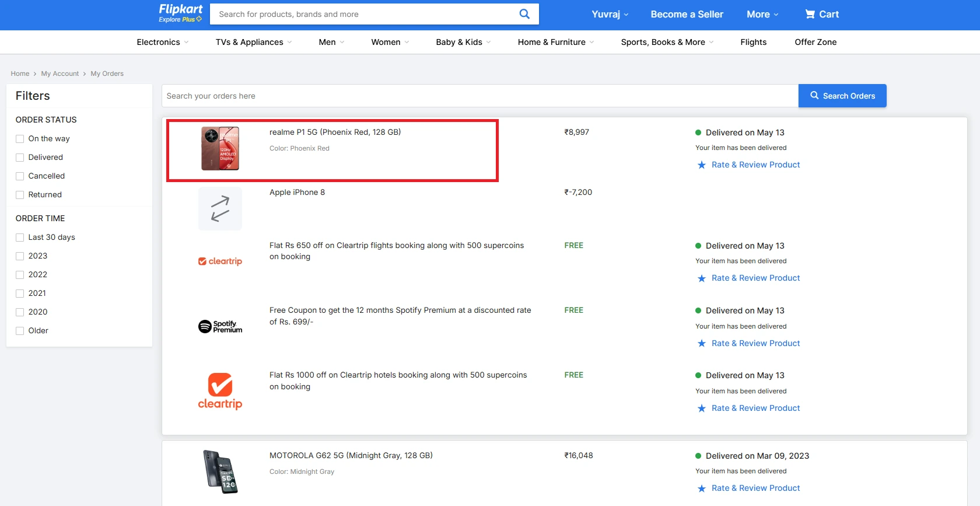Click the magnifier icon in the top search bar

pyautogui.click(x=524, y=14)
